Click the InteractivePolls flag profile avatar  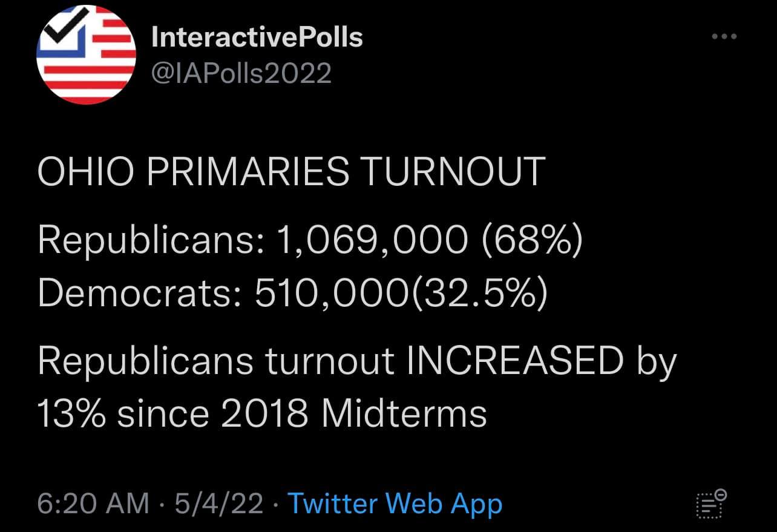pos(86,56)
